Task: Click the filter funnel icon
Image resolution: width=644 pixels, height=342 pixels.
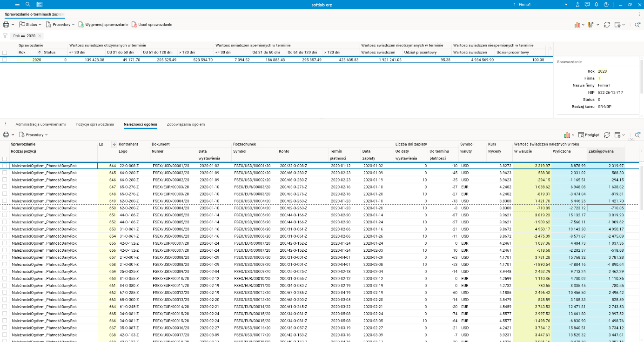Action: tap(5, 36)
